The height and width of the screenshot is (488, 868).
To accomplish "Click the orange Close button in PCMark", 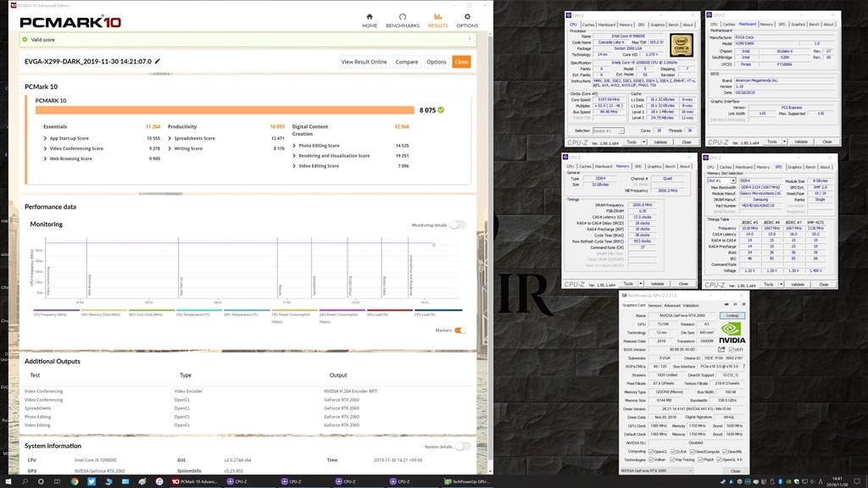I will tap(462, 61).
